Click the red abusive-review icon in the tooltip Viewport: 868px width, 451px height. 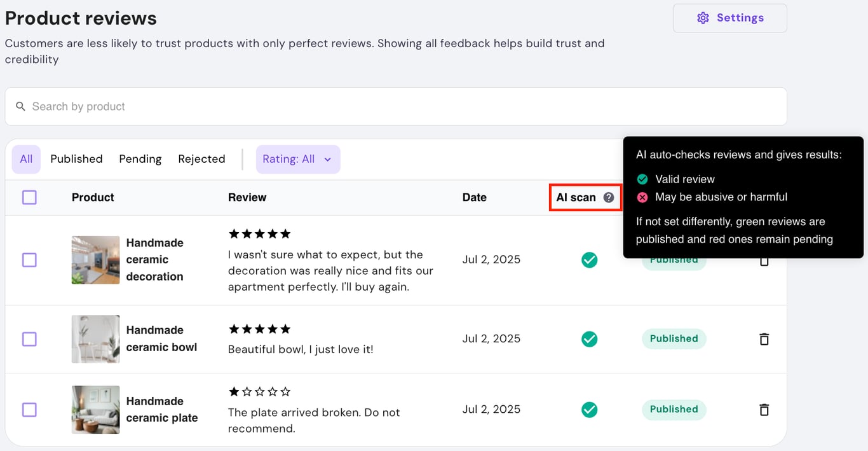[x=642, y=197]
